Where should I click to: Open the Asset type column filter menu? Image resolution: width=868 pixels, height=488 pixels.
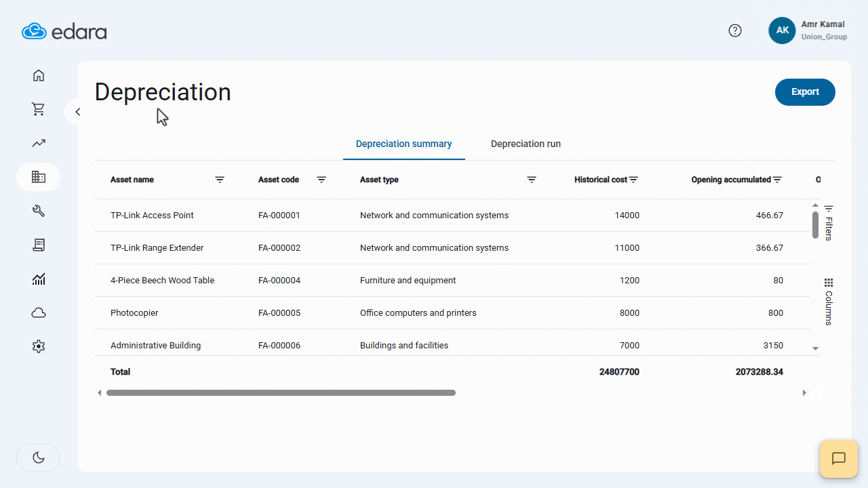click(532, 180)
